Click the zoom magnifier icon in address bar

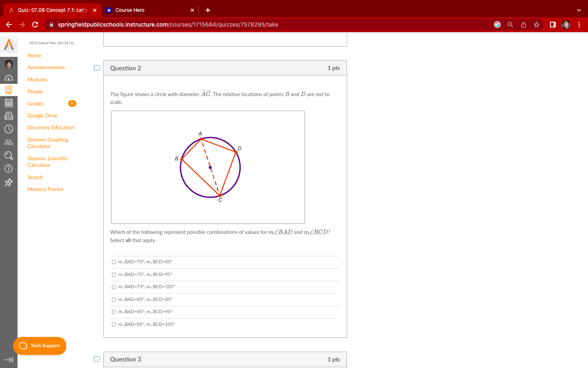tap(510, 25)
